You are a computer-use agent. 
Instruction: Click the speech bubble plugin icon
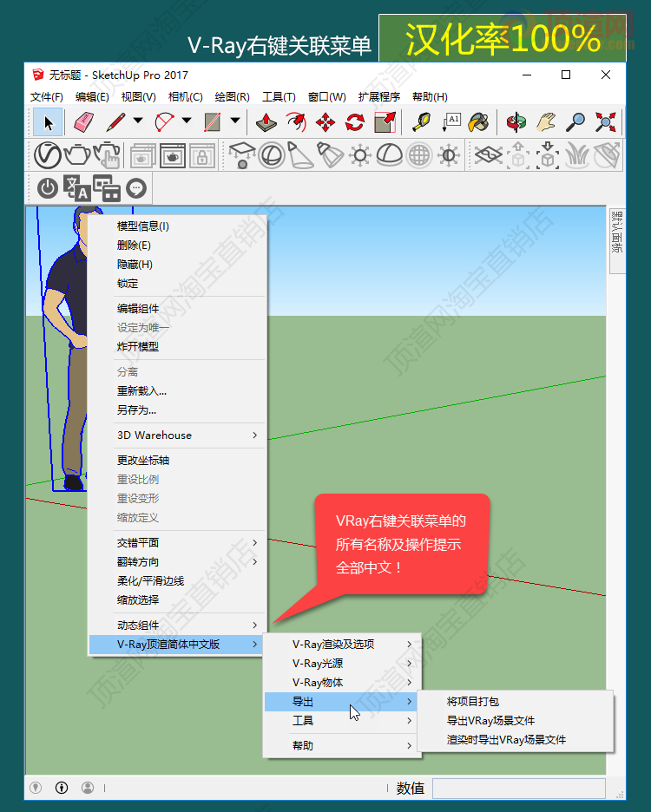(136, 188)
